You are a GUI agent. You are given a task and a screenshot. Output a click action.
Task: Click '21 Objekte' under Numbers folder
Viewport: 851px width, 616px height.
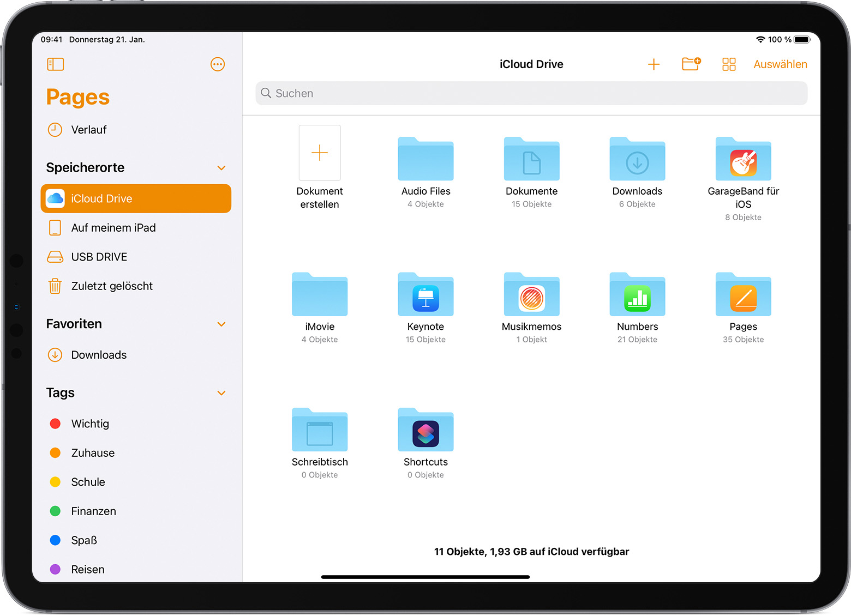pos(637,340)
